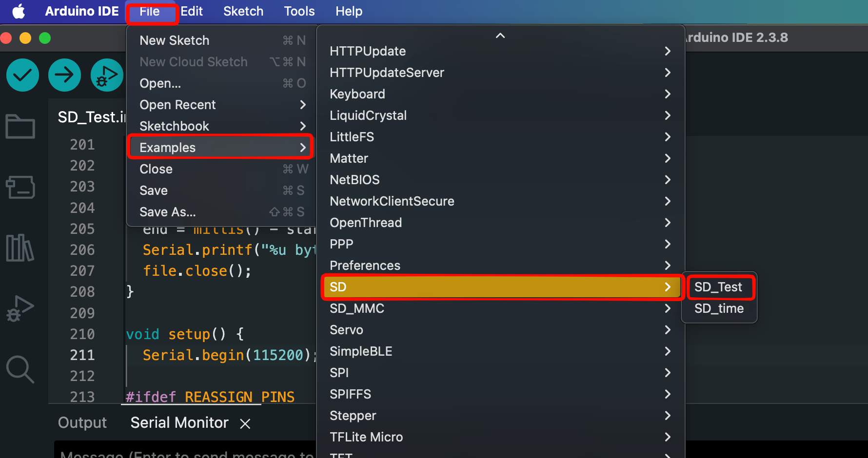Expand the SPI examples
Image resolution: width=868 pixels, height=458 pixels.
[x=501, y=373]
